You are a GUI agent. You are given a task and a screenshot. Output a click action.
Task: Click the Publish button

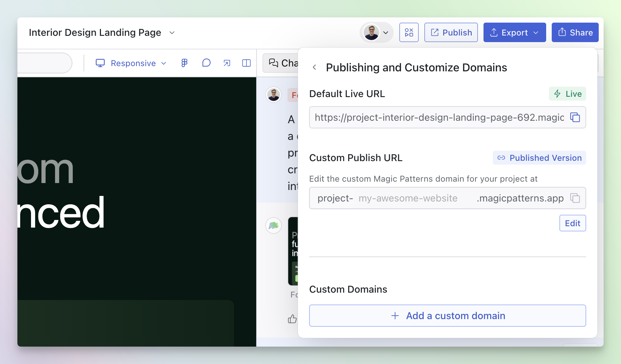[x=451, y=32]
